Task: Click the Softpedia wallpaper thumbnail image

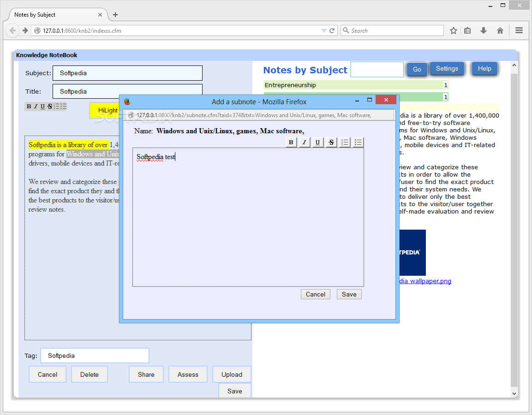Action: (412, 253)
